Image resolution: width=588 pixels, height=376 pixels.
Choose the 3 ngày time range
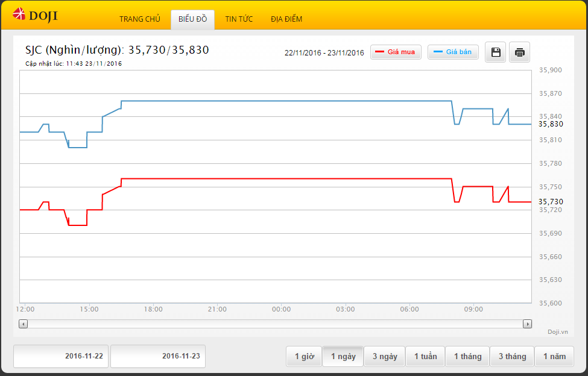click(385, 356)
